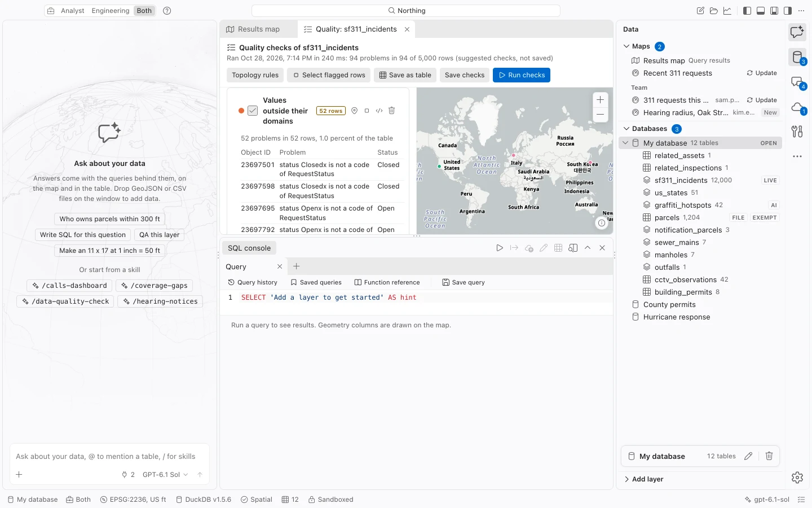Screen dimensions: 812x508
Task: Collapse the SQL console panel
Action: click(588, 248)
